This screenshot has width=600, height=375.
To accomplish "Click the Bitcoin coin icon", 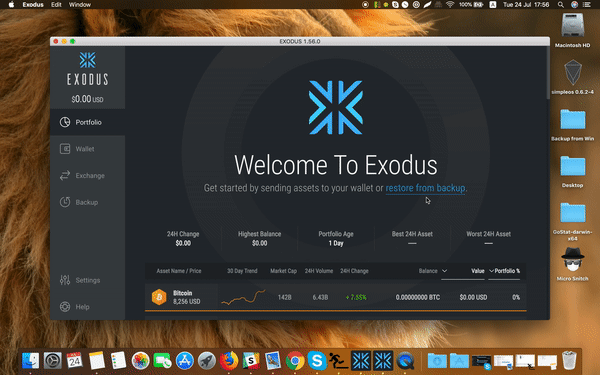I will coord(159,297).
